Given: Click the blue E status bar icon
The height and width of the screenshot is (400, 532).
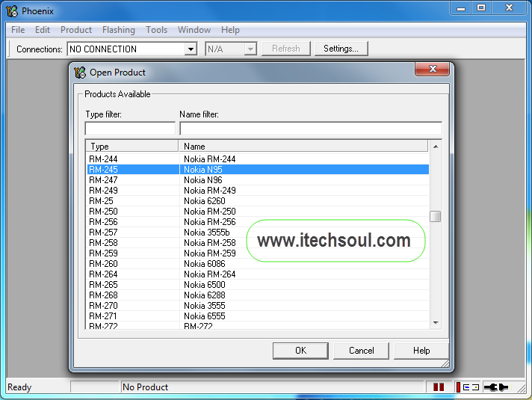Looking at the screenshot, I should (466, 387).
